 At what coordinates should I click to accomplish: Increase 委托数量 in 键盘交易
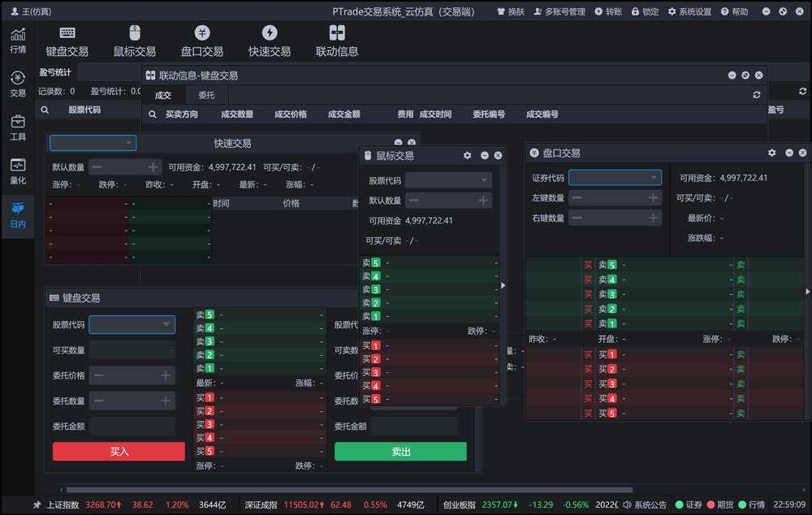[x=165, y=400]
